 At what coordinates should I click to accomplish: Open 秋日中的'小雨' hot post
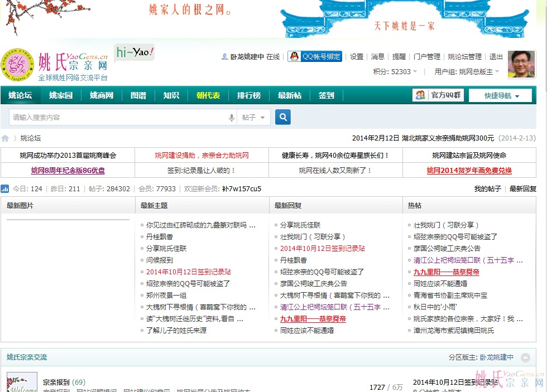[435, 307]
